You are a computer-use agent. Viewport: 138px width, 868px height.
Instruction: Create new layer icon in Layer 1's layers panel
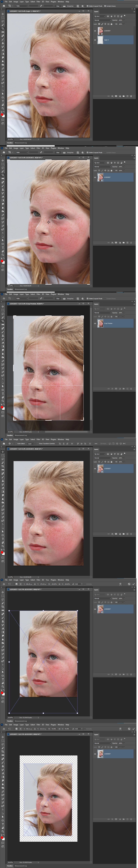pos(127,96)
